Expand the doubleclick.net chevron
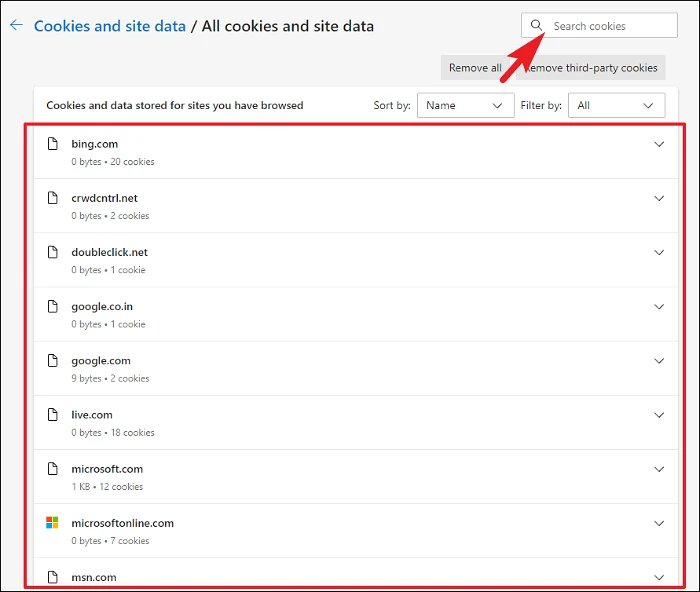Screen dimensions: 700x592 tap(659, 253)
